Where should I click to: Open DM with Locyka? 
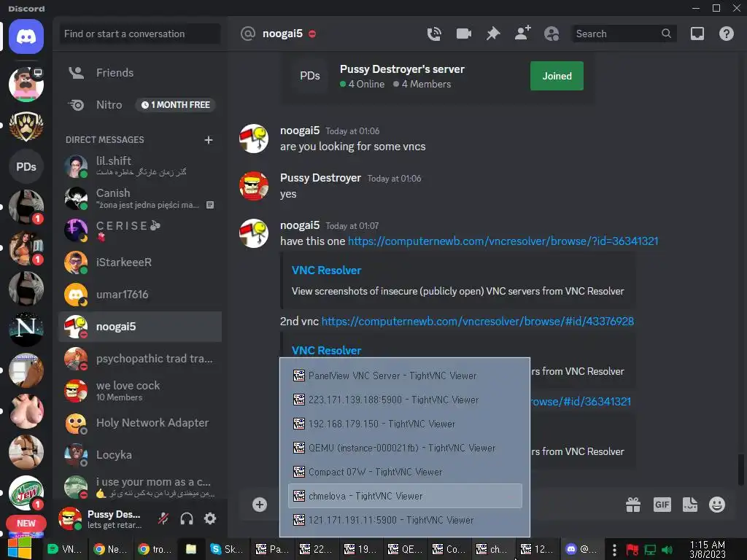pos(140,455)
